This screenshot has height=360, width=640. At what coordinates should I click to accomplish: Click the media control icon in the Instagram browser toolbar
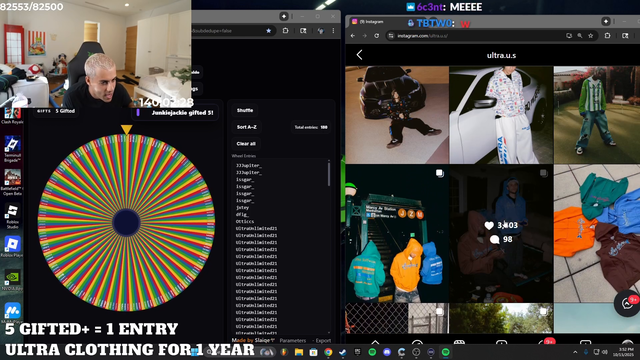625,36
